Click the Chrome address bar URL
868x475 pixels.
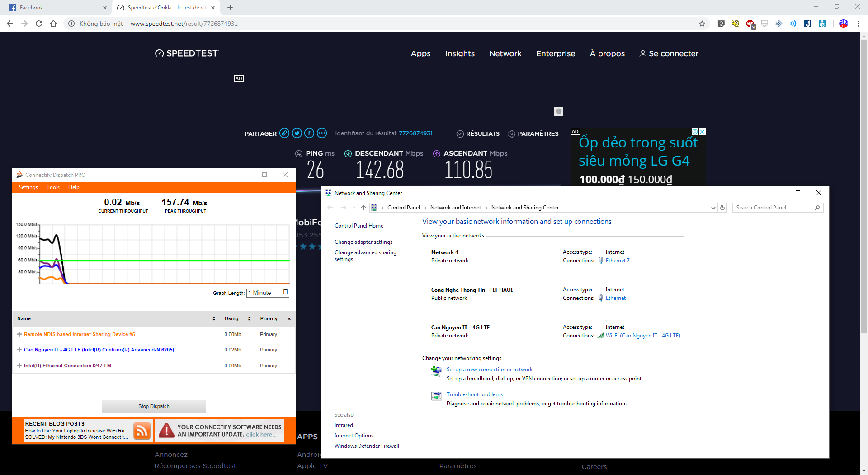pyautogui.click(x=184, y=24)
